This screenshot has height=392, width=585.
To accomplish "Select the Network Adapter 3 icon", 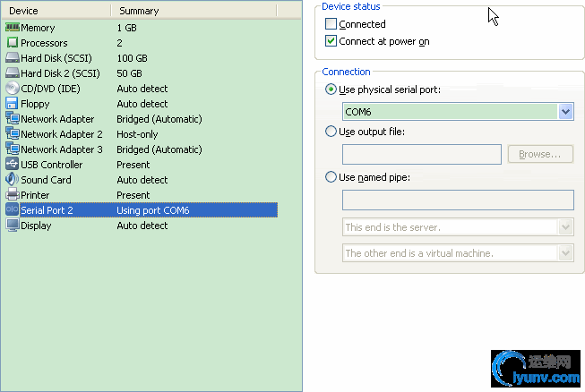I will tap(13, 149).
